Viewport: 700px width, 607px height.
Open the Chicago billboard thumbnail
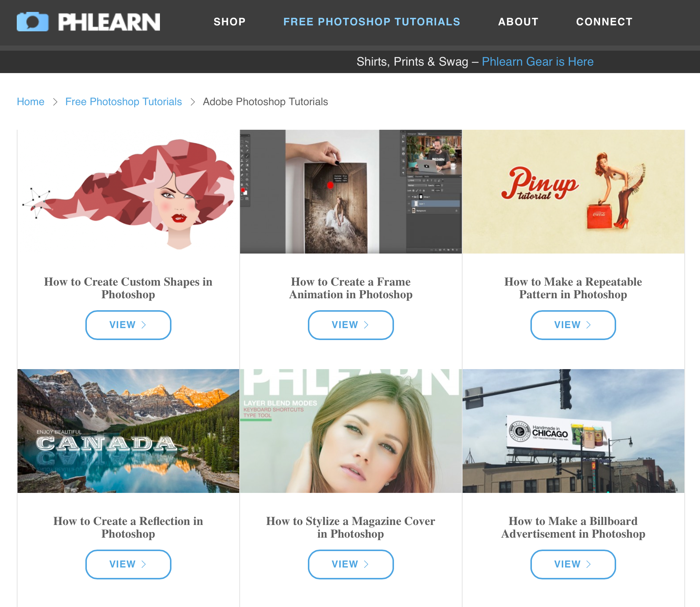[573, 431]
